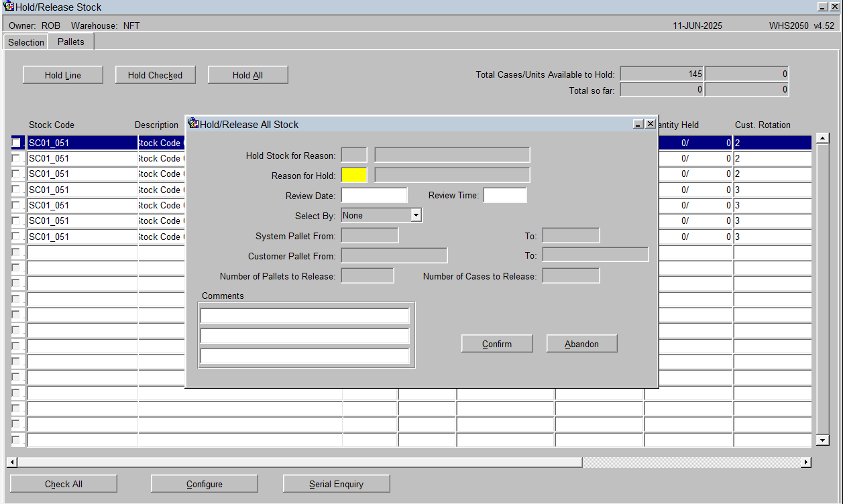Image resolution: width=843 pixels, height=504 pixels.
Task: Click the Hold Stock for Reason code field
Action: tap(354, 155)
